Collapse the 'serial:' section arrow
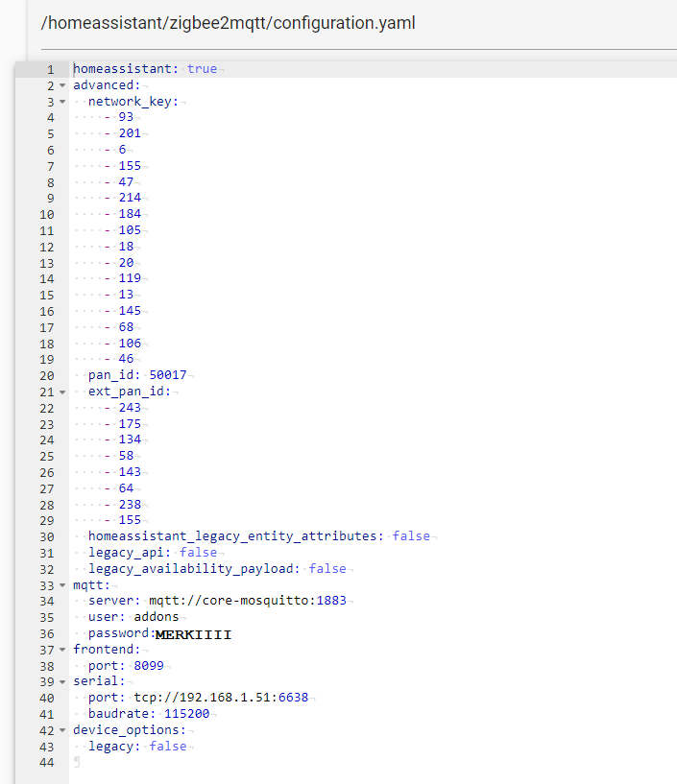This screenshot has width=677, height=784. pyautogui.click(x=62, y=681)
